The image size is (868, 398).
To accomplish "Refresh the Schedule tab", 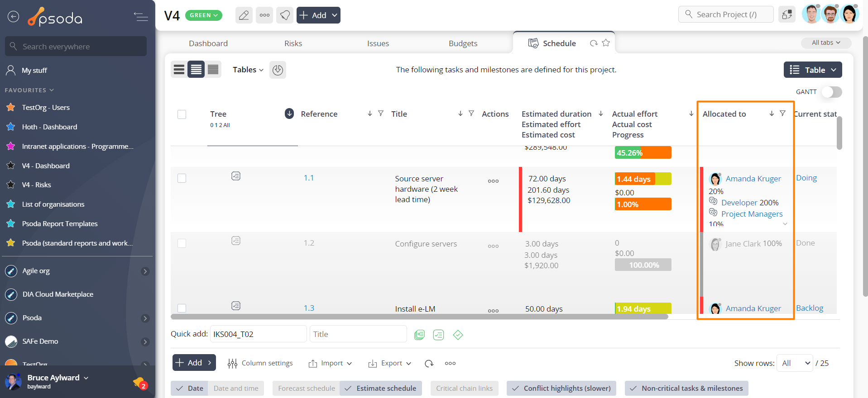I will click(x=594, y=43).
